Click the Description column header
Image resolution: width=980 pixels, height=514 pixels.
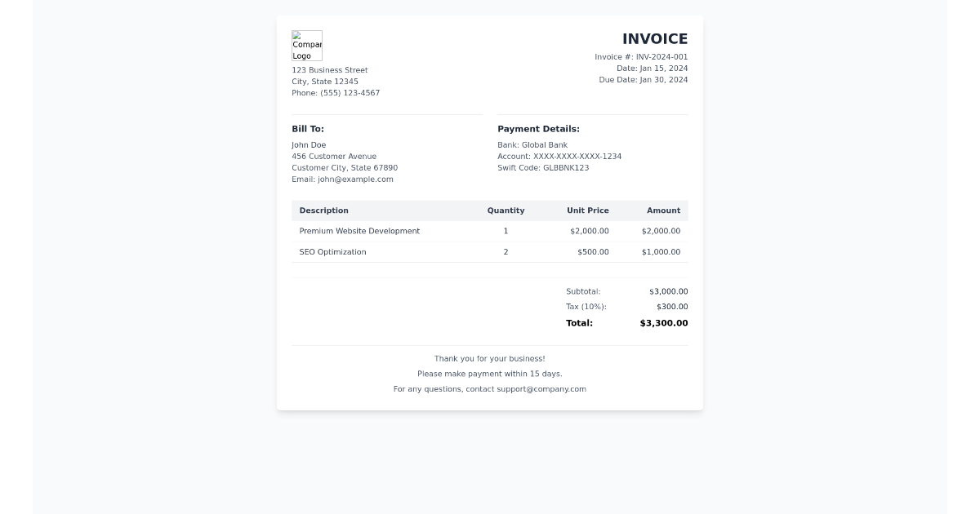point(323,210)
